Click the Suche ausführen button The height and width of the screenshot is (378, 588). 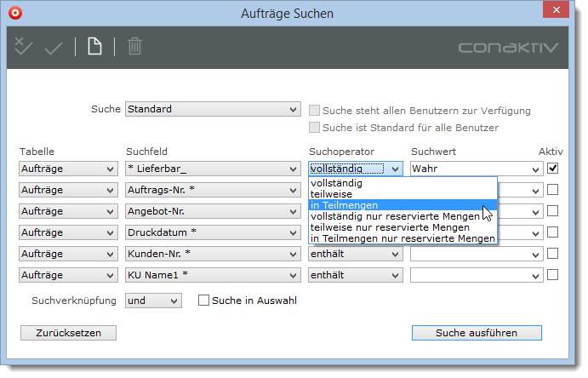click(476, 332)
